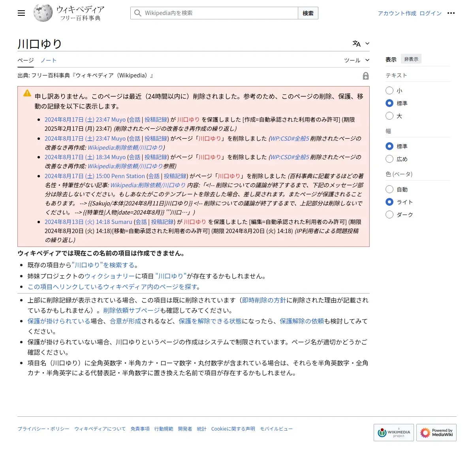Click link to find pages linking here
The width and height of the screenshot is (474, 476).
(x=112, y=287)
